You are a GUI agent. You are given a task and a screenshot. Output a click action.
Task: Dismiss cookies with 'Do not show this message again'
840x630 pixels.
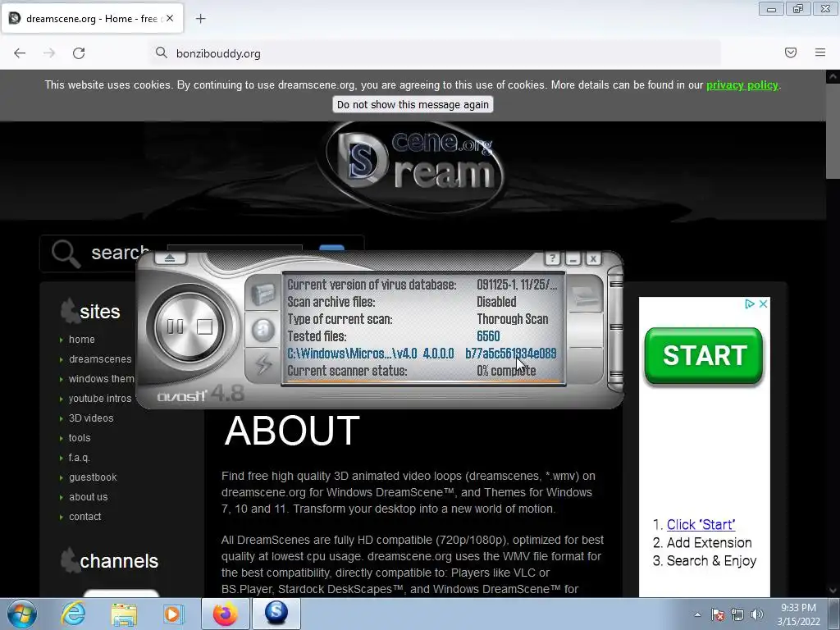413,104
